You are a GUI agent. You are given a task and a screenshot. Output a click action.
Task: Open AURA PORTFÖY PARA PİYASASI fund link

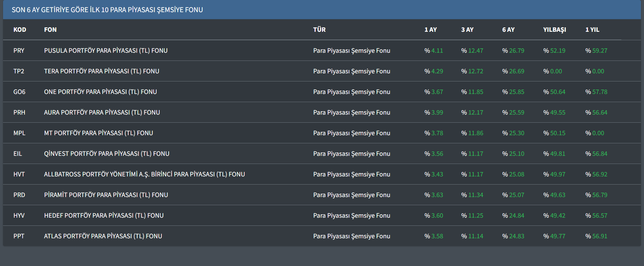tap(102, 113)
